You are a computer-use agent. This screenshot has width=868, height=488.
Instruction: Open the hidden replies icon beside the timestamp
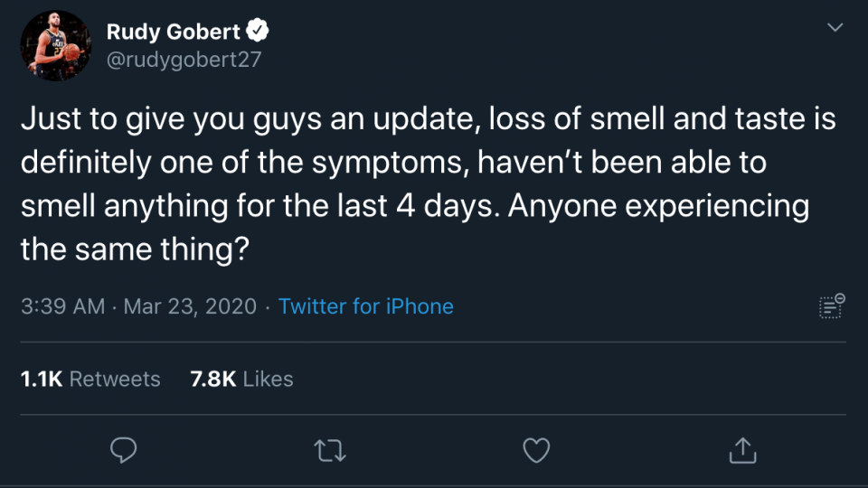[x=831, y=306]
